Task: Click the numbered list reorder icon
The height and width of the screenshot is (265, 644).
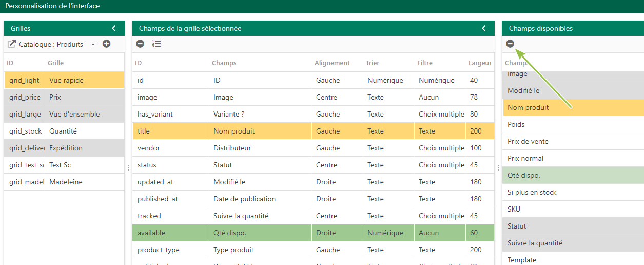Action: click(x=157, y=44)
